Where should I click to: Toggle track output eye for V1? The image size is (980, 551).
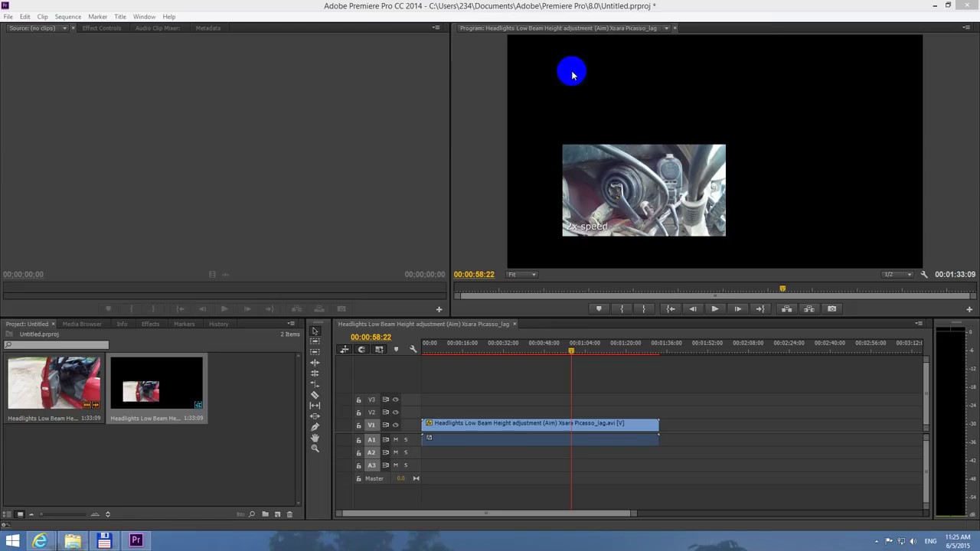click(x=396, y=425)
